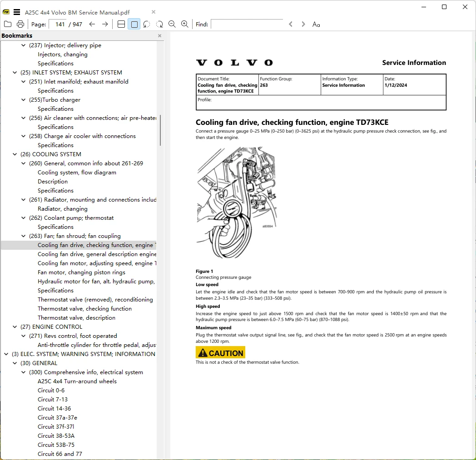Viewport: 476px width, 460px height.
Task: Zoom in with the magnifier plus icon
Action: click(x=184, y=24)
